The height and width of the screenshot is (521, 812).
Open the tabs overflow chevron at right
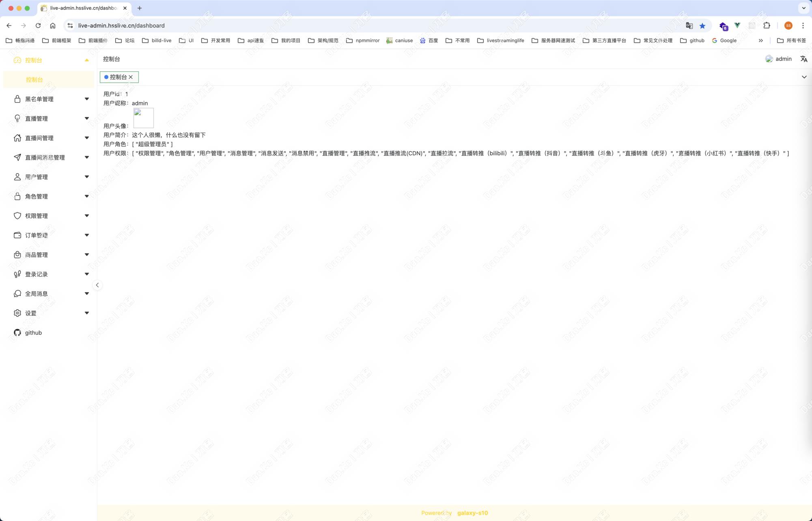804,77
